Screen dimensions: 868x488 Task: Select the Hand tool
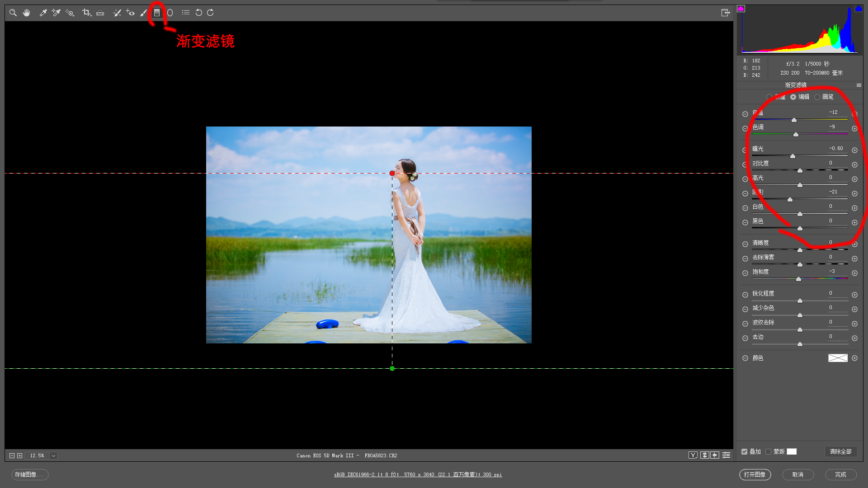pyautogui.click(x=27, y=13)
